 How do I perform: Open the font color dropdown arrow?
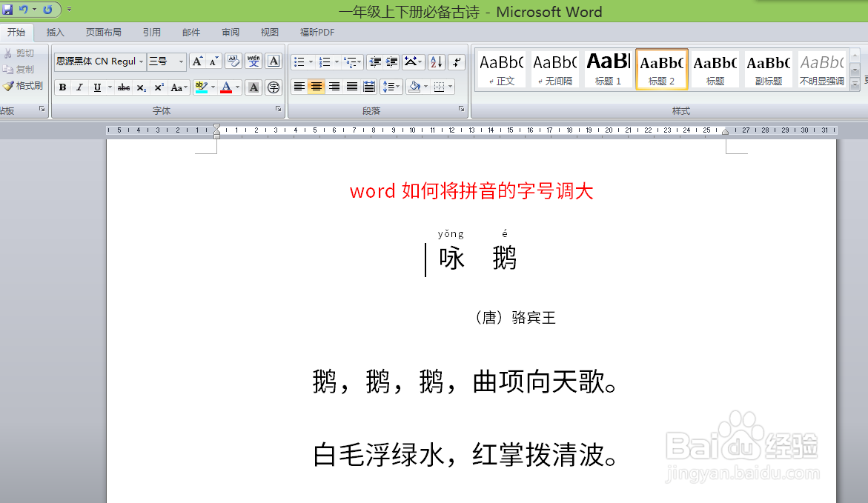pyautogui.click(x=238, y=87)
